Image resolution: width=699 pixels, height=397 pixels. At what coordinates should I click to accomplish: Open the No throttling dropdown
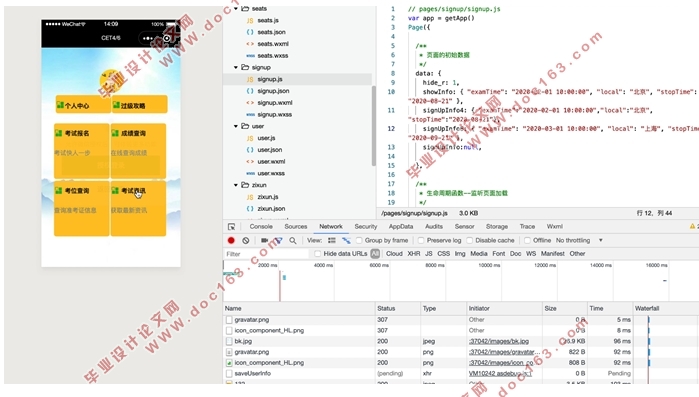[579, 240]
